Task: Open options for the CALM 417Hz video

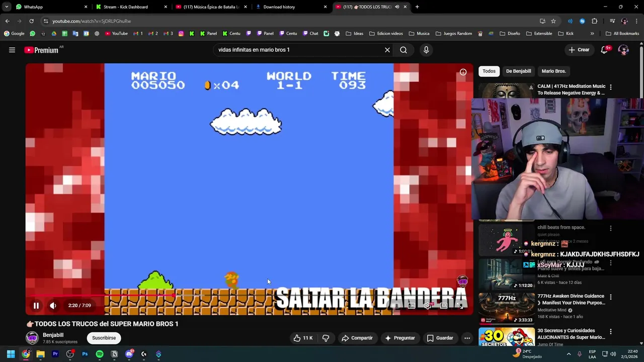Action: 611,87
